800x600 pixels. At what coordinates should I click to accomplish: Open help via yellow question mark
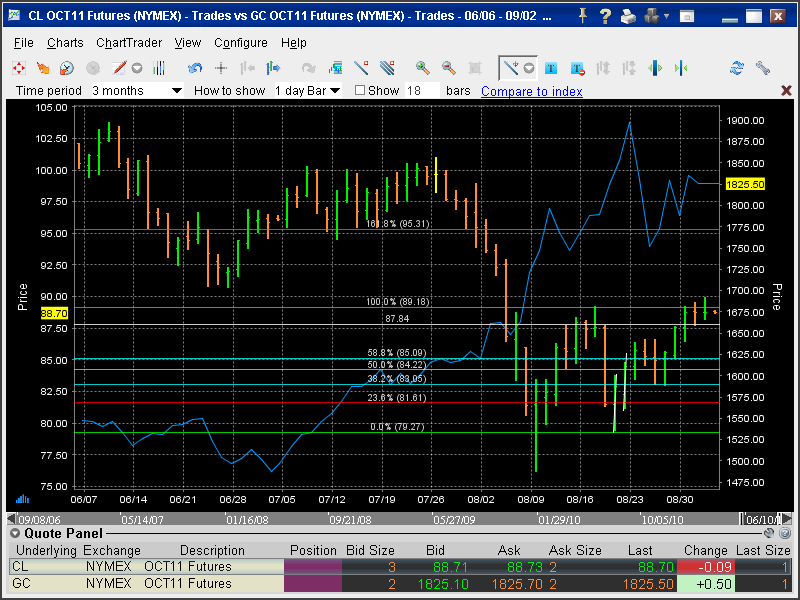tap(605, 16)
